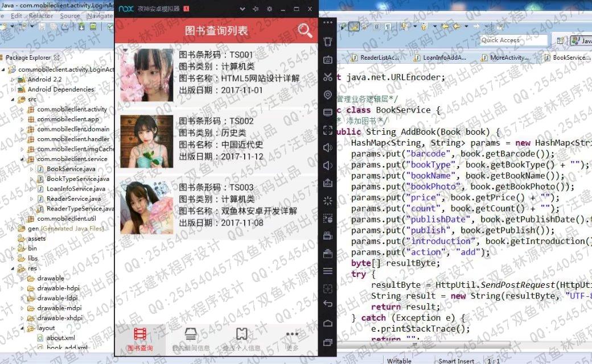Image resolution: width=592 pixels, height=364 pixels.
Task: Select about.xml in layout folder
Action: (x=60, y=338)
